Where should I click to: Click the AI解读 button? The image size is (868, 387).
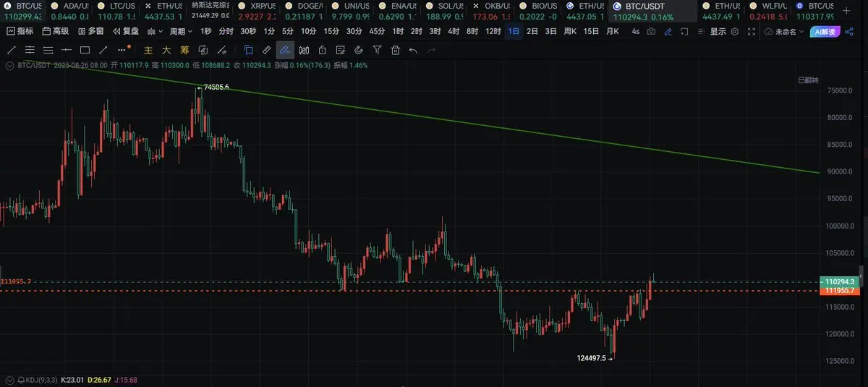(825, 31)
